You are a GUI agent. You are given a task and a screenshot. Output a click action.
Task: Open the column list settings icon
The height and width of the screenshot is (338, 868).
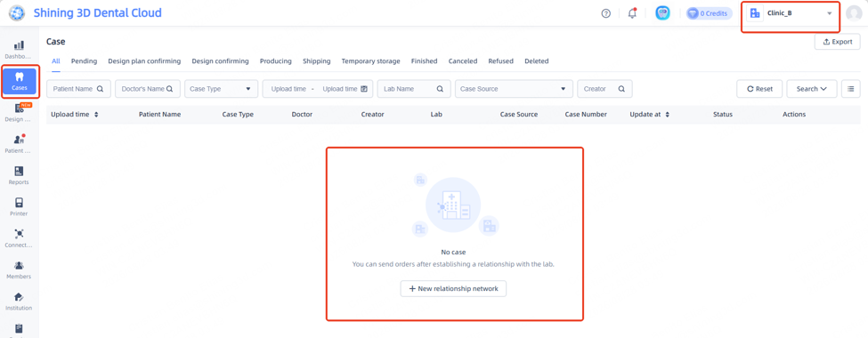pos(851,89)
